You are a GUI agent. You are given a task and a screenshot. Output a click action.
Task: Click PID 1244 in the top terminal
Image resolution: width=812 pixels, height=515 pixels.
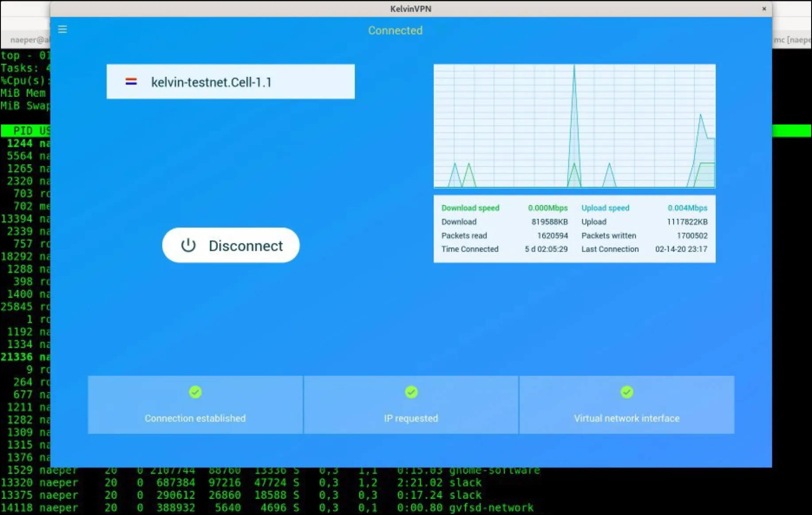pos(19,143)
